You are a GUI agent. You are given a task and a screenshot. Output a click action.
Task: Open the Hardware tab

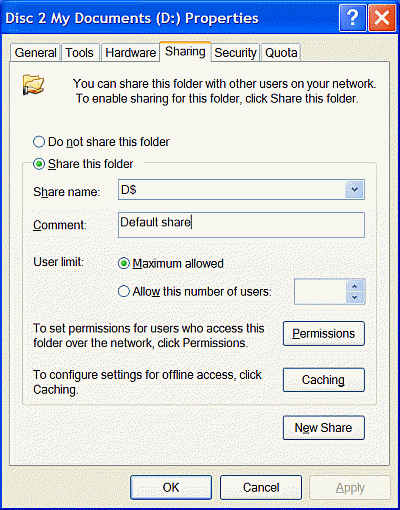tap(130, 53)
